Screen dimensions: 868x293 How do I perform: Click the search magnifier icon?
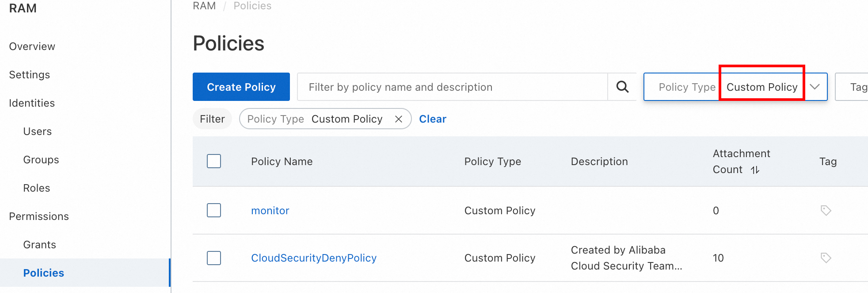[x=622, y=87]
